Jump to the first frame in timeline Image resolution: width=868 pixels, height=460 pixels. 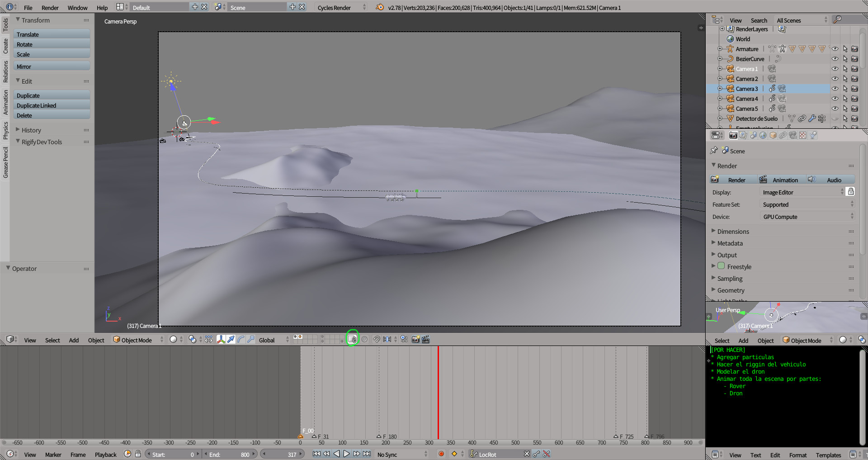pos(316,454)
